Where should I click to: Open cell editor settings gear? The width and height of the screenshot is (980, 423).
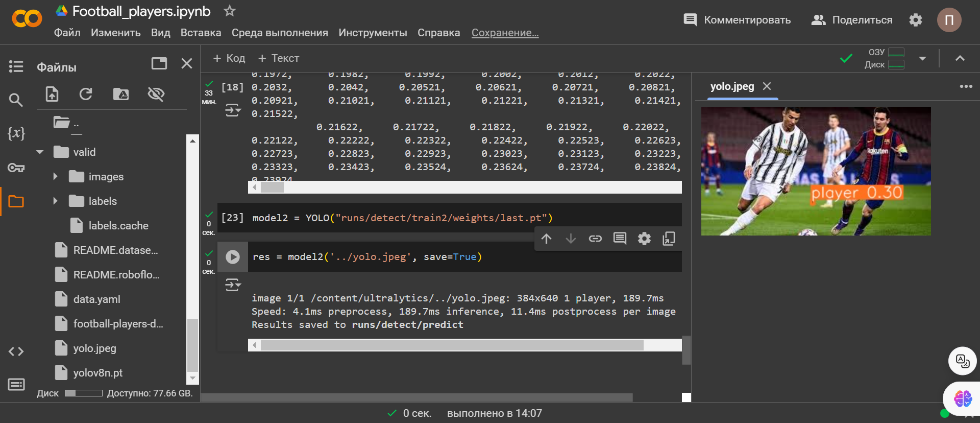pos(644,239)
